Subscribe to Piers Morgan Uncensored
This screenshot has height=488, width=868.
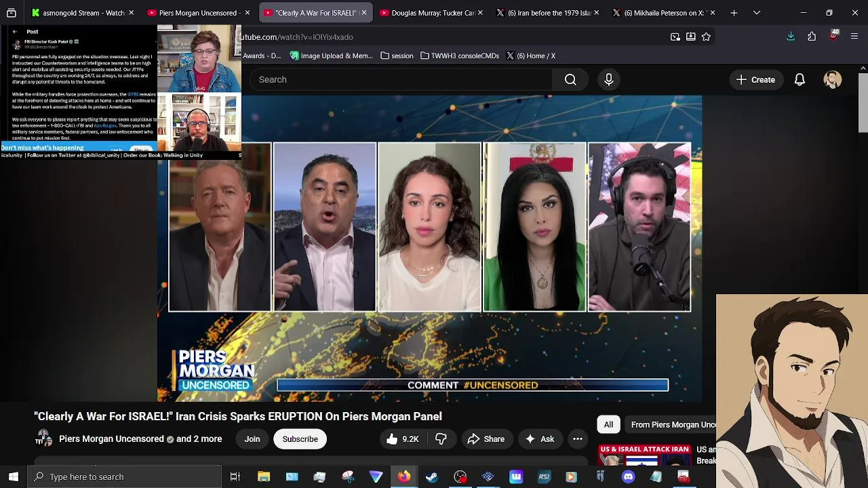pos(300,439)
